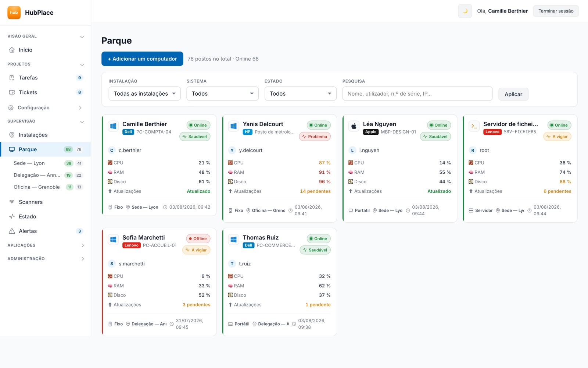
Task: Click the Configuração gear icon
Action: pos(11,107)
